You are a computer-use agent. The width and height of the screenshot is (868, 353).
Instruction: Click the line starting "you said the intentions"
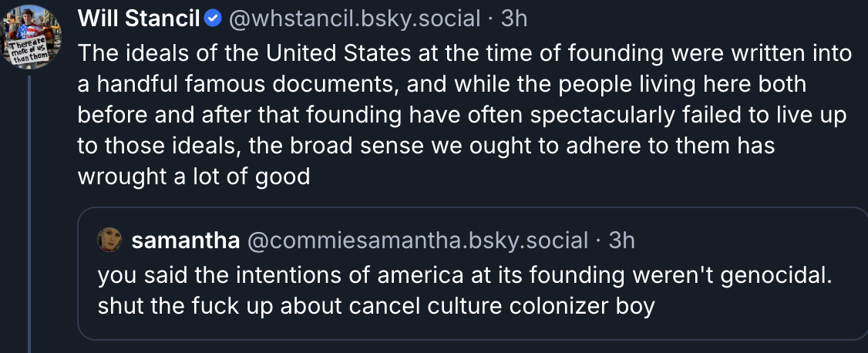click(x=465, y=274)
